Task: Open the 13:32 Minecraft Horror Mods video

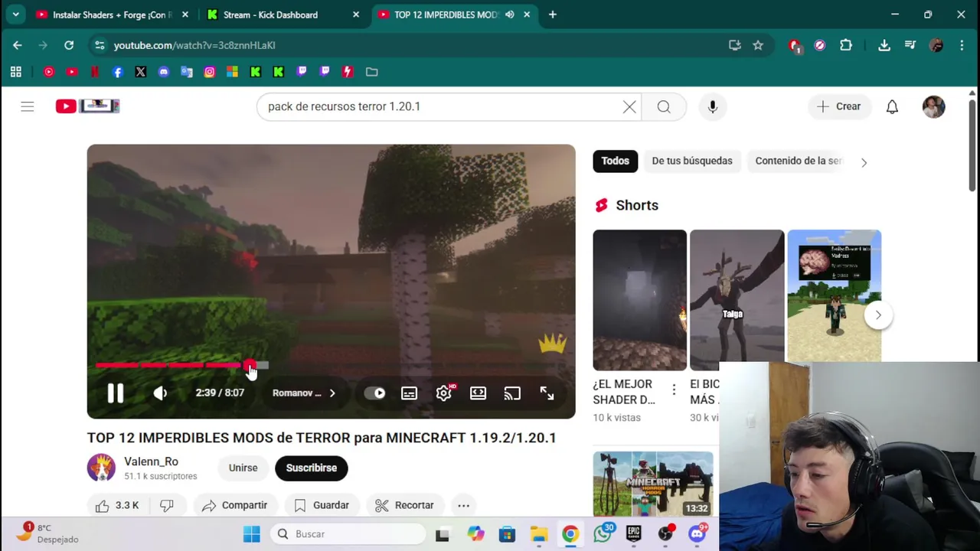Action: (653, 484)
